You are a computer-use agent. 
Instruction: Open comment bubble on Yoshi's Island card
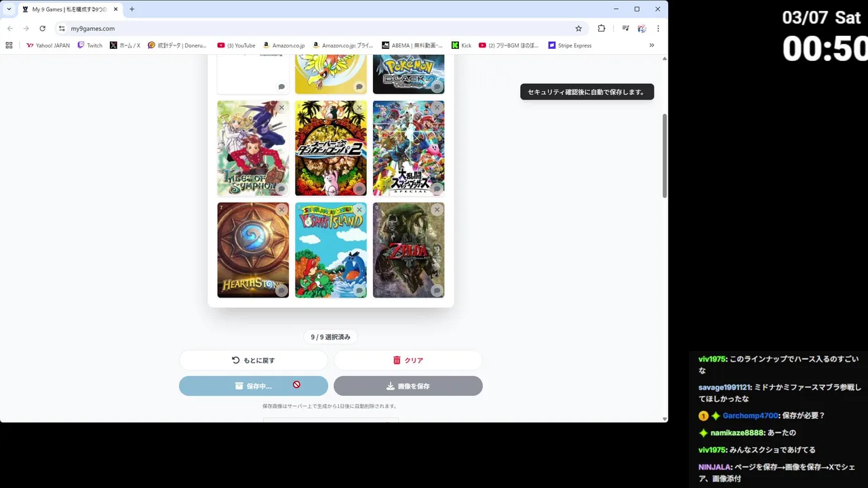click(359, 290)
